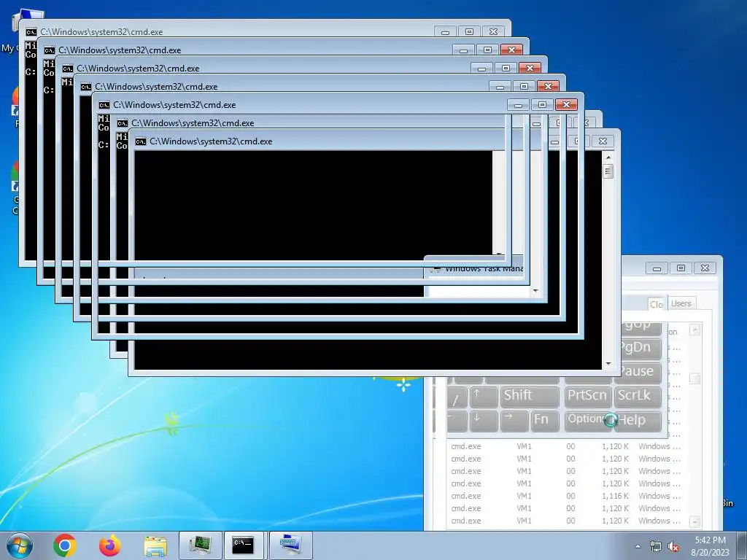This screenshot has height=560, width=747.
Task: Tap the right arrow key on the On-Screen Keyboard
Action: pos(514,421)
